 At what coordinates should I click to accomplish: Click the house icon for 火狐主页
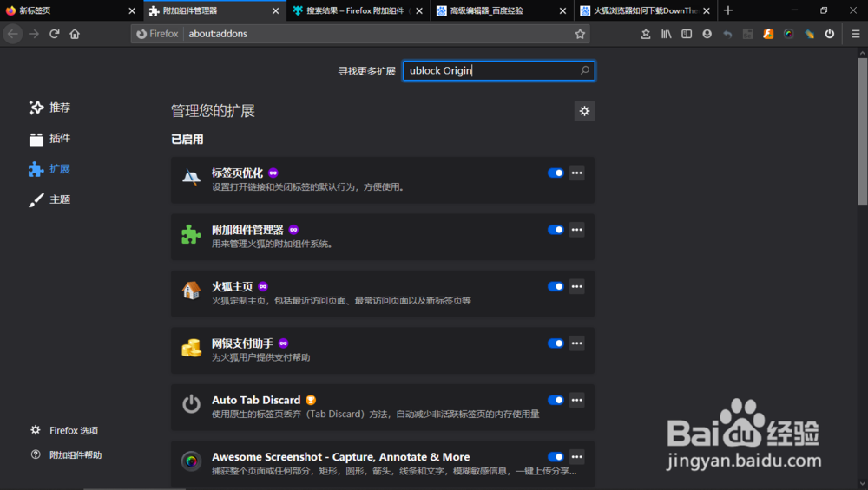tap(191, 291)
